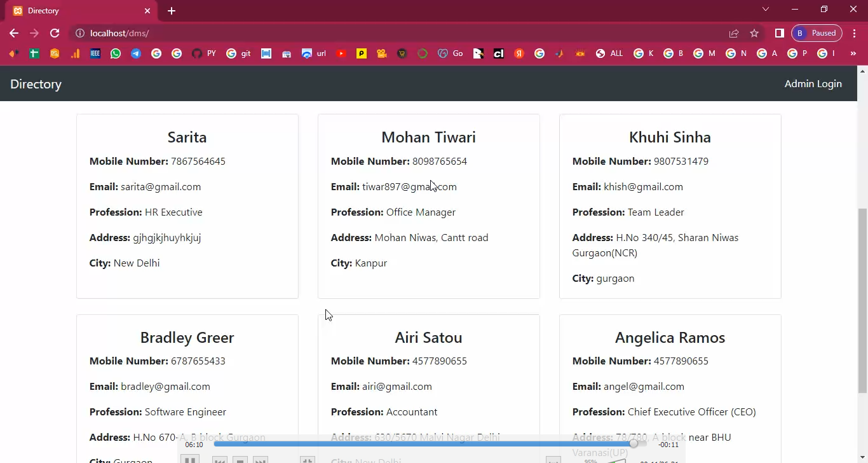Open the IEEE bookmark
Image resolution: width=868 pixels, height=463 pixels.
pos(95,53)
